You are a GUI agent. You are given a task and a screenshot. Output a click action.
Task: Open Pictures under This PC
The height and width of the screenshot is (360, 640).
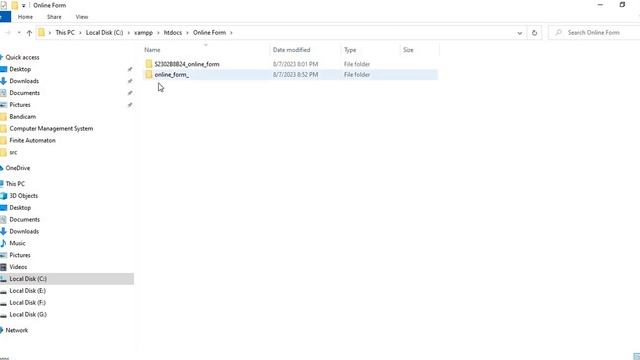coord(20,255)
